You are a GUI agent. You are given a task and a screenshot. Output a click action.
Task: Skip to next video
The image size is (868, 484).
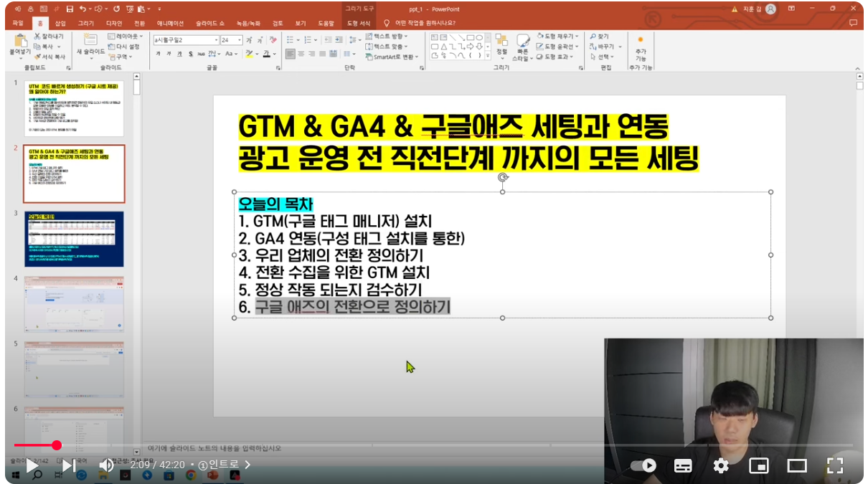69,465
